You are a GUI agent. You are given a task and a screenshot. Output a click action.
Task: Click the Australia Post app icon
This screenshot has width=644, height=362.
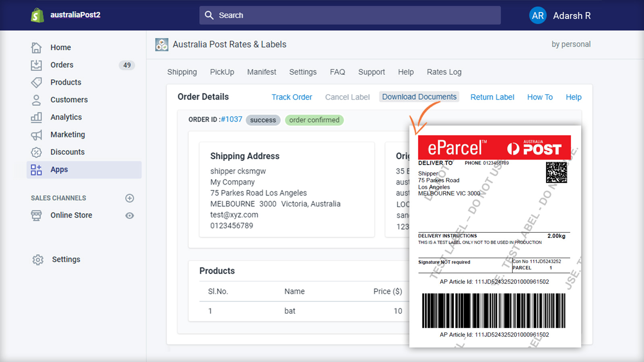click(162, 45)
